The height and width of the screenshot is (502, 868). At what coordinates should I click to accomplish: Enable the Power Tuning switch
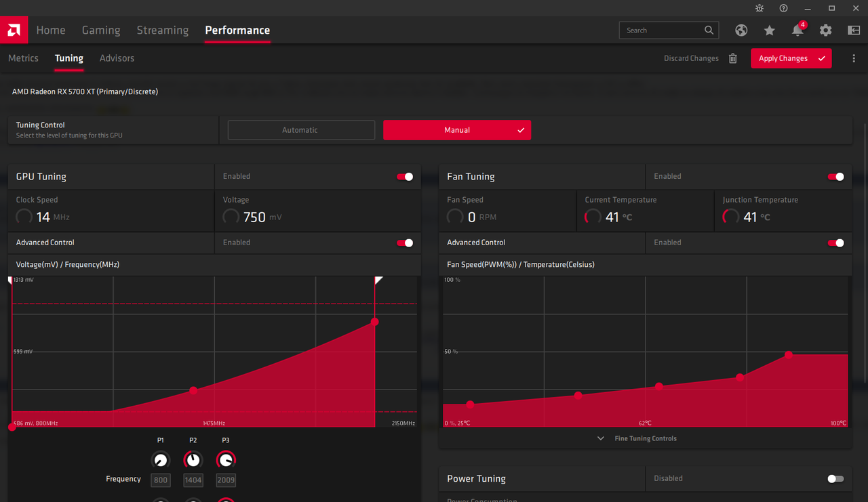[836, 478]
